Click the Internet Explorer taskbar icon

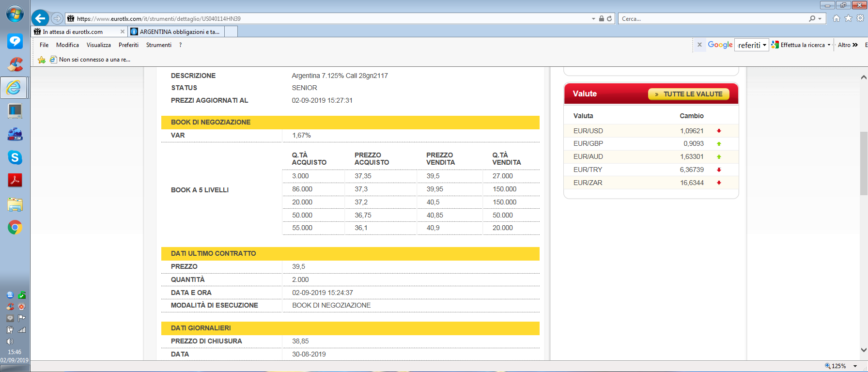14,88
